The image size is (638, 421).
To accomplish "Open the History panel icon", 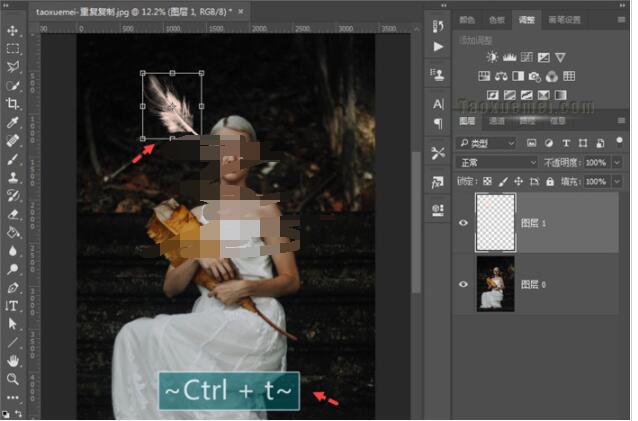I will click(438, 26).
